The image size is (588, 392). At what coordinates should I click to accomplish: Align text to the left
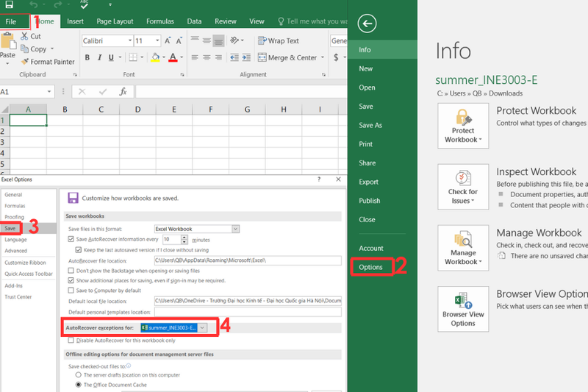click(195, 57)
